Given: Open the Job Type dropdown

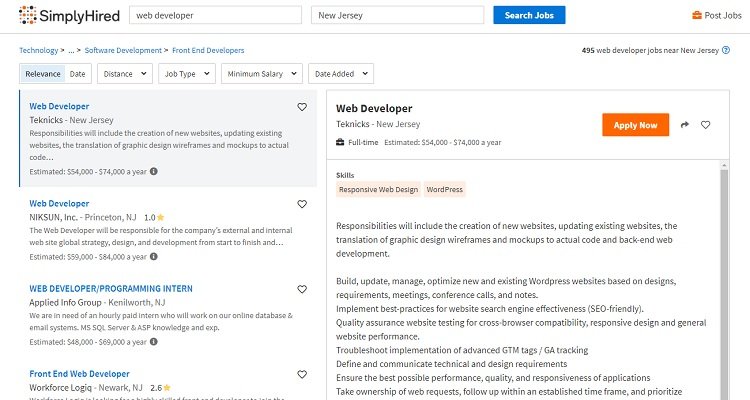Looking at the screenshot, I should coord(187,74).
